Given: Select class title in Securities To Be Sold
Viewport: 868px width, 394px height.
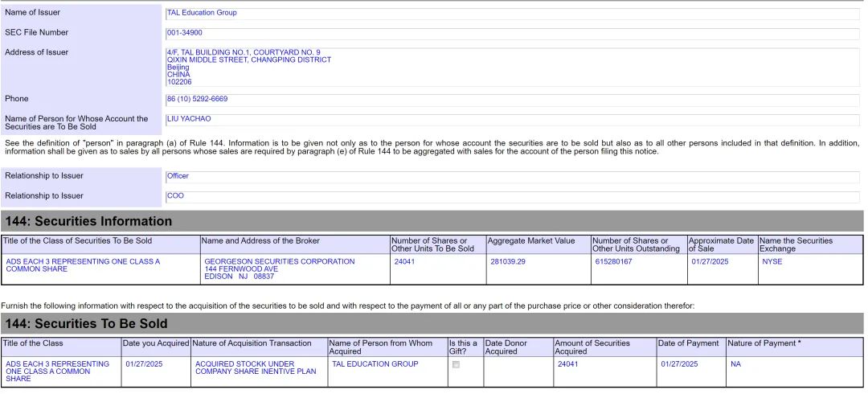Looking at the screenshot, I should click(x=58, y=371).
